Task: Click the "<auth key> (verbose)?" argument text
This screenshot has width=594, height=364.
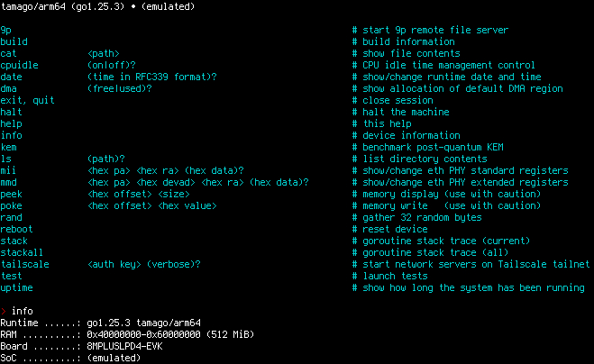Action: click(144, 264)
